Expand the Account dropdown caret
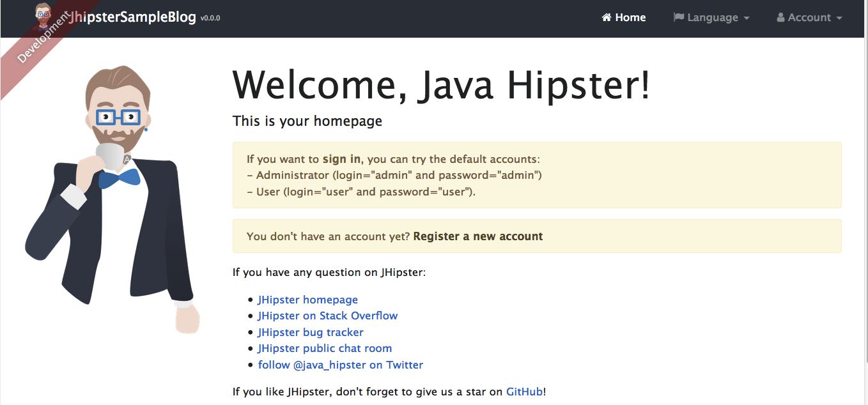Screen dimensions: 868x405 [x=839, y=19]
